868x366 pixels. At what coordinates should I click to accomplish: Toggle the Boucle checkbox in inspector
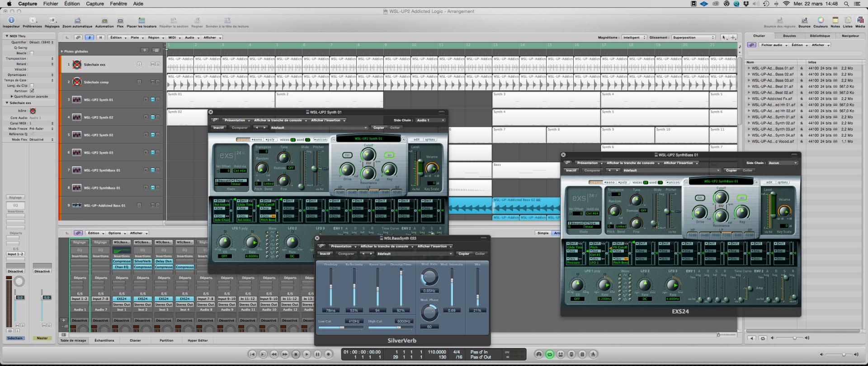click(x=32, y=53)
